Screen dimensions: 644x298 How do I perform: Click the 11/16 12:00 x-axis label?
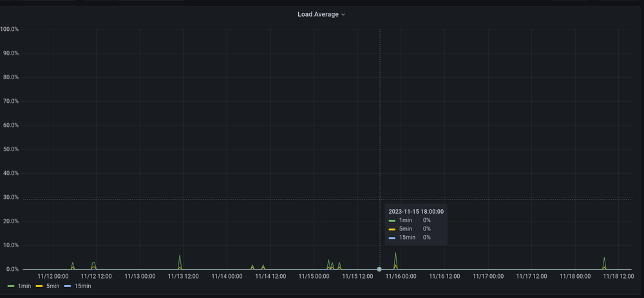click(x=444, y=277)
